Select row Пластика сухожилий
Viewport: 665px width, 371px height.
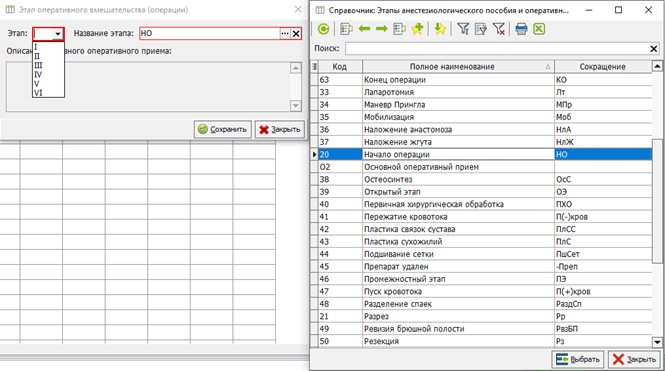(481, 242)
